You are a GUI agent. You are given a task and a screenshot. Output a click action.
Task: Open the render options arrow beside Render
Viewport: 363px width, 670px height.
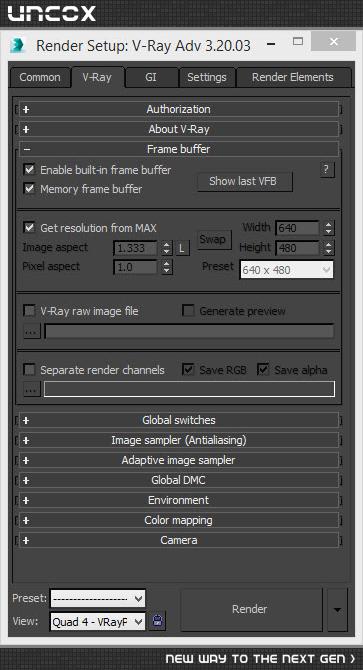337,610
